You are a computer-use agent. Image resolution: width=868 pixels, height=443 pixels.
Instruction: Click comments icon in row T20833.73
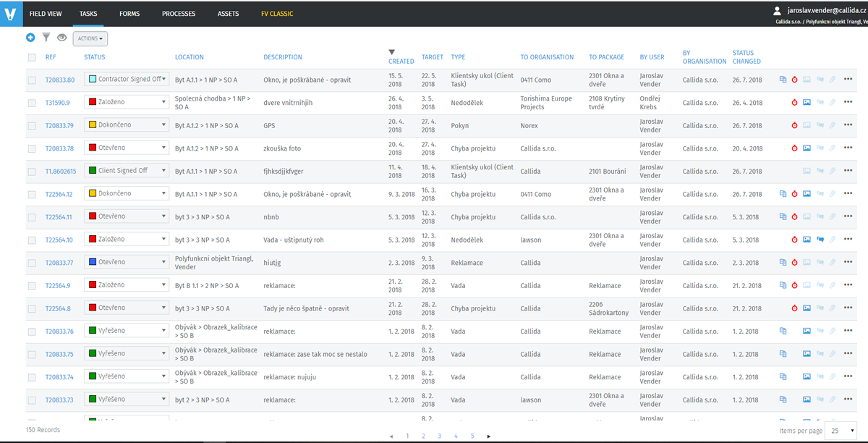pos(820,400)
